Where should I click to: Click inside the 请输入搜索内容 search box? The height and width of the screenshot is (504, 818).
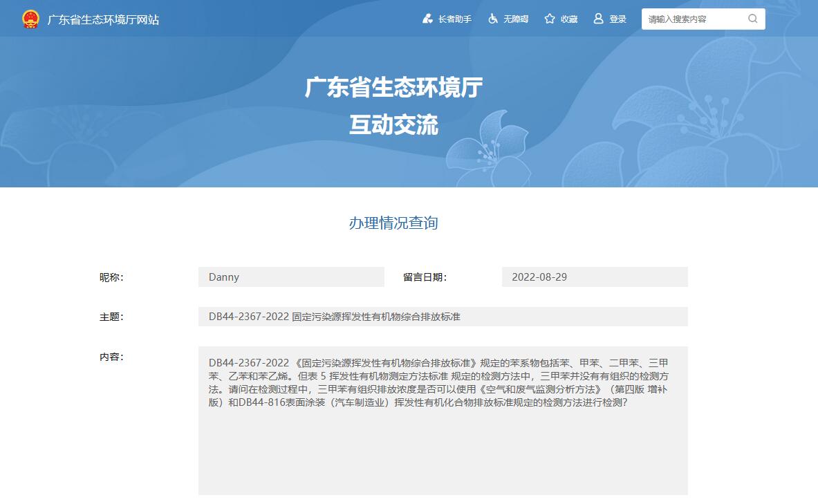(x=691, y=19)
